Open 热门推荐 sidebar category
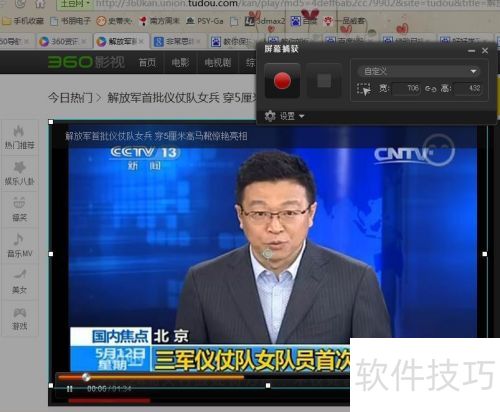 pyautogui.click(x=19, y=137)
